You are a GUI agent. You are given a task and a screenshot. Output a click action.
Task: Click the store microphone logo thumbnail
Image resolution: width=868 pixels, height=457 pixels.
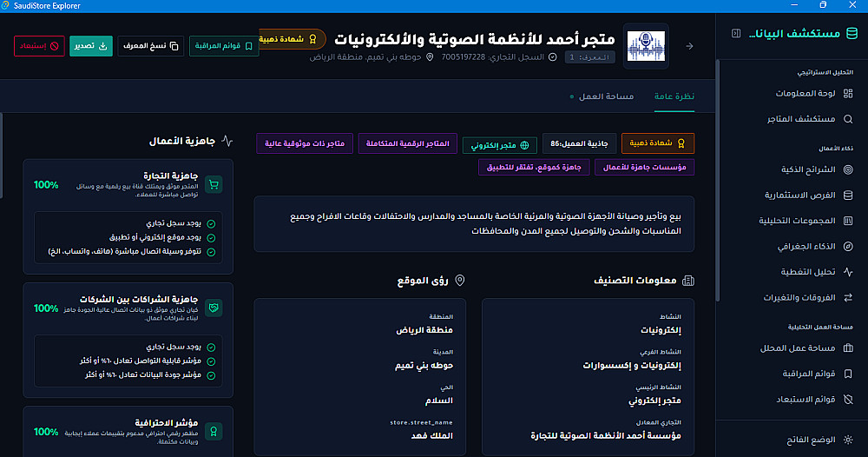(646, 46)
